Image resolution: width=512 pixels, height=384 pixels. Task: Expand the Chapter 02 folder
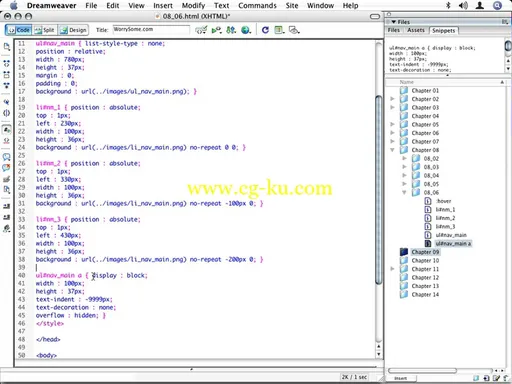coord(392,99)
